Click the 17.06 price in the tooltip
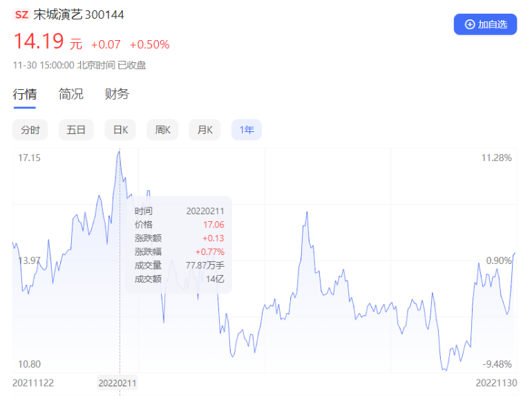The image size is (532, 396). (213, 225)
